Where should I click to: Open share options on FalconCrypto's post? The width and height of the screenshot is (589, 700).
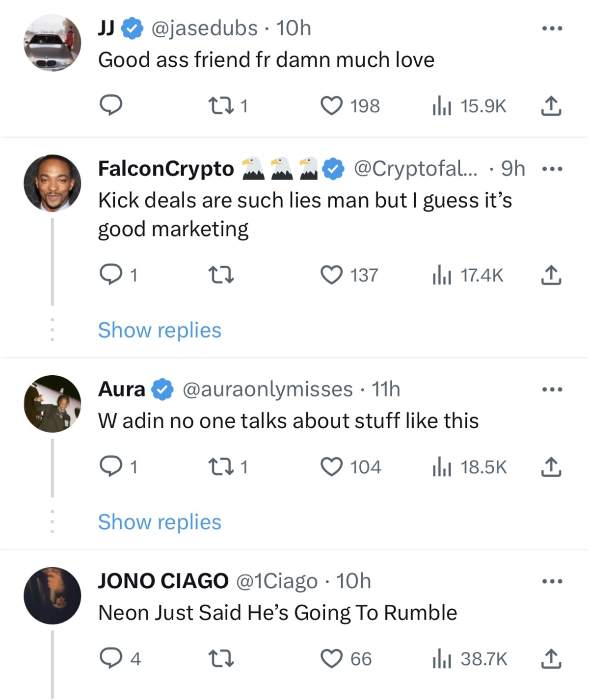point(552,275)
